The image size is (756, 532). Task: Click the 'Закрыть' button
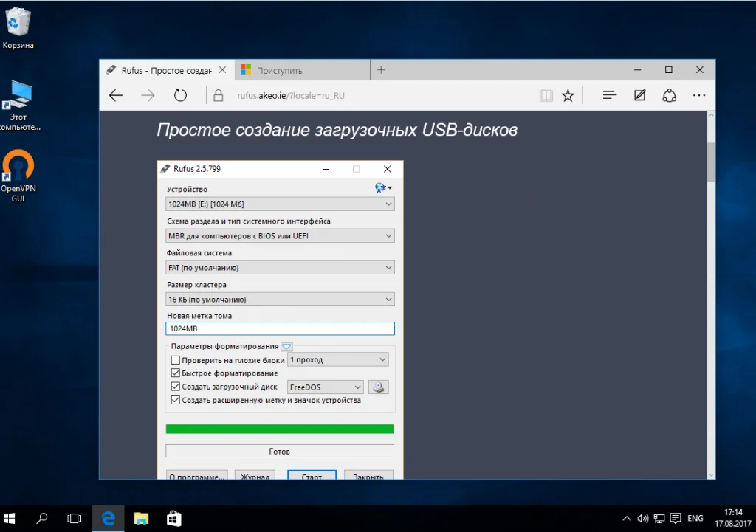tap(368, 476)
